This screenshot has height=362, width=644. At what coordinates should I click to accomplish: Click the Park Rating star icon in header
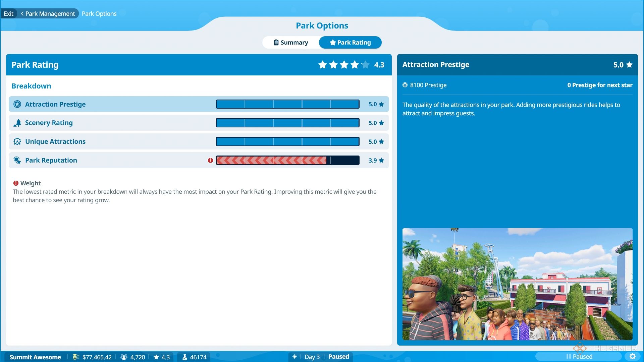tap(332, 43)
